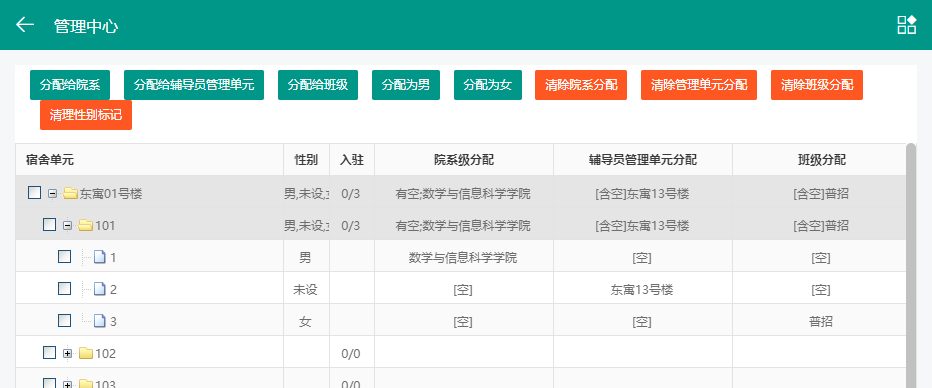The image size is (932, 388).
Task: Click the 性别 column header
Action: [306, 160]
